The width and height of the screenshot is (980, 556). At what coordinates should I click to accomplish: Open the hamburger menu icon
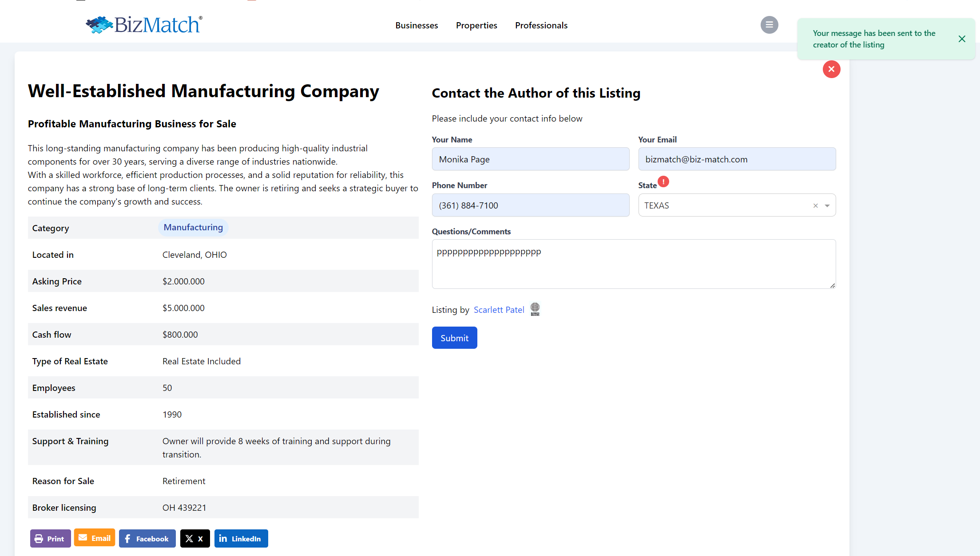click(769, 25)
